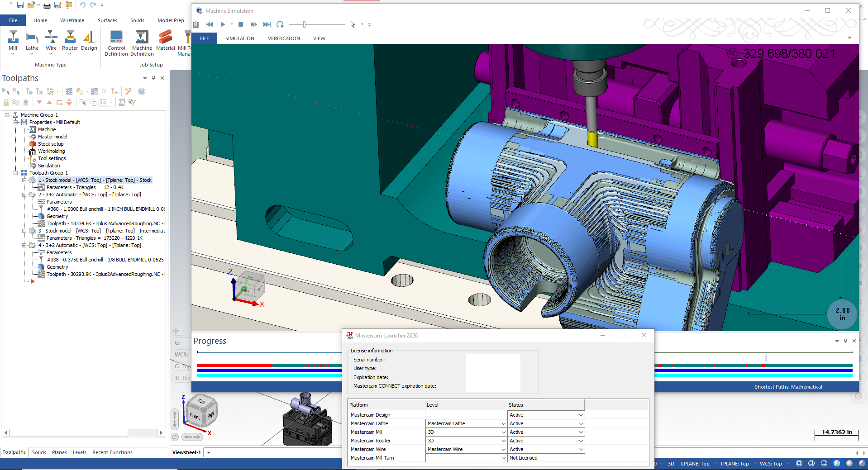Viewport: 868px width, 470px height.
Task: Open the File tab in Mastercam ribbon
Action: (x=13, y=20)
